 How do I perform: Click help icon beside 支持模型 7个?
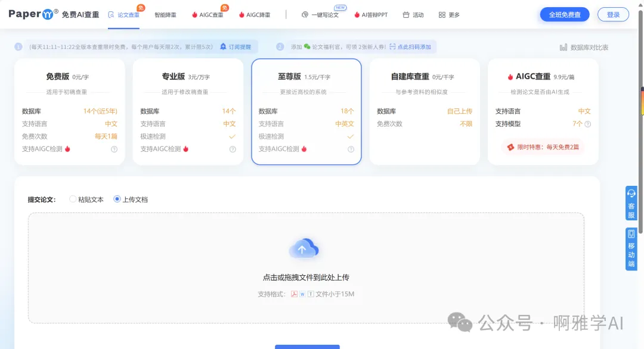pos(588,124)
